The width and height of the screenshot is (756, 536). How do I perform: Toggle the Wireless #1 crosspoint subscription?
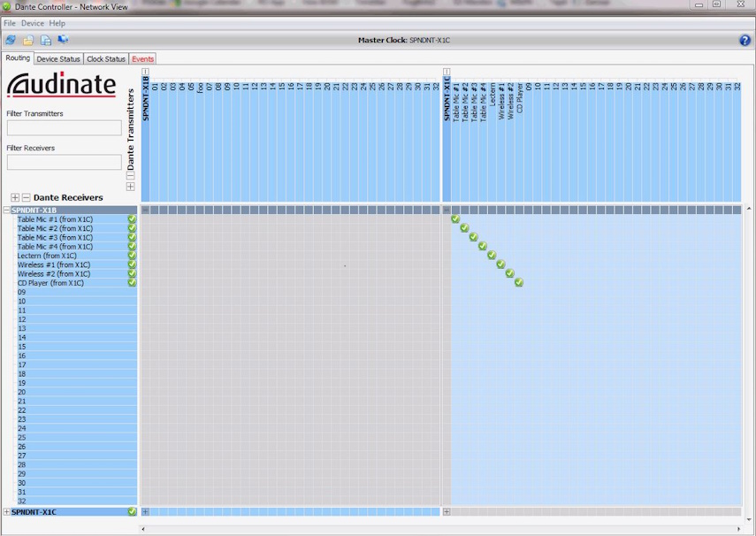pos(500,264)
